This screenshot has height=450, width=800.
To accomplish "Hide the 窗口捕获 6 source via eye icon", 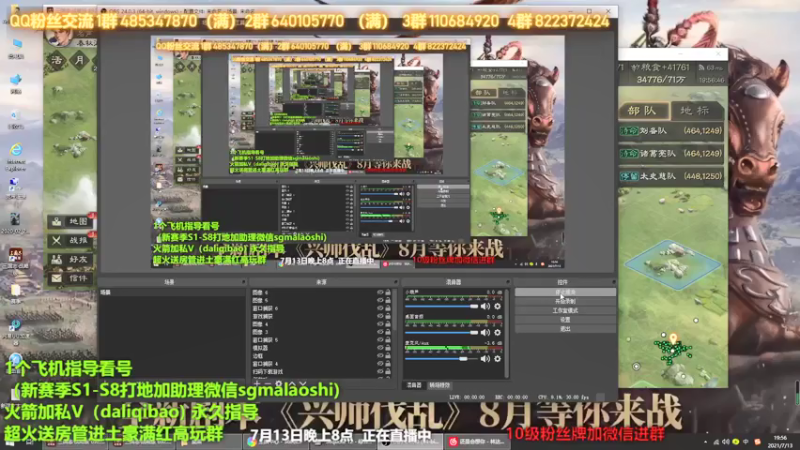I will 380,308.
